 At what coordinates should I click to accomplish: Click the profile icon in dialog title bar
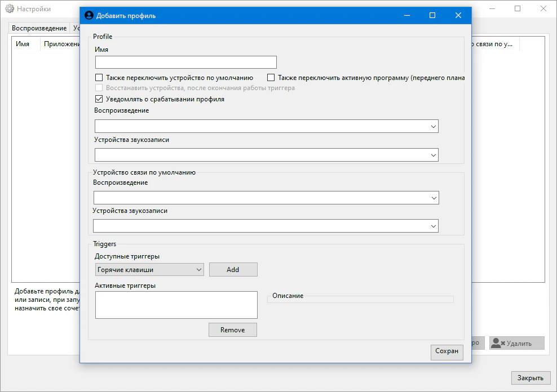(x=89, y=16)
